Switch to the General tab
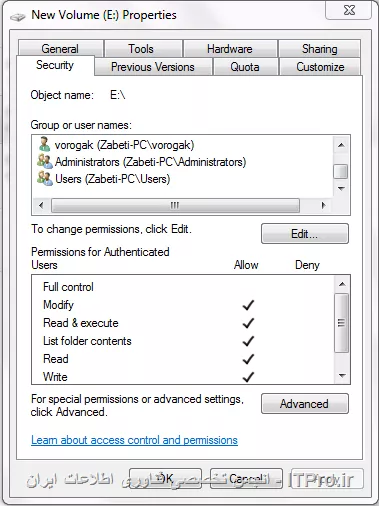379x506 pixels. click(x=60, y=49)
